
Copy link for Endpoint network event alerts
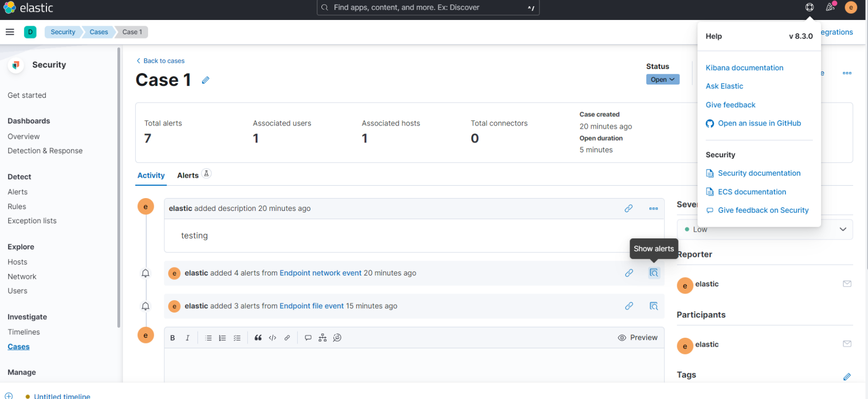coord(629,273)
